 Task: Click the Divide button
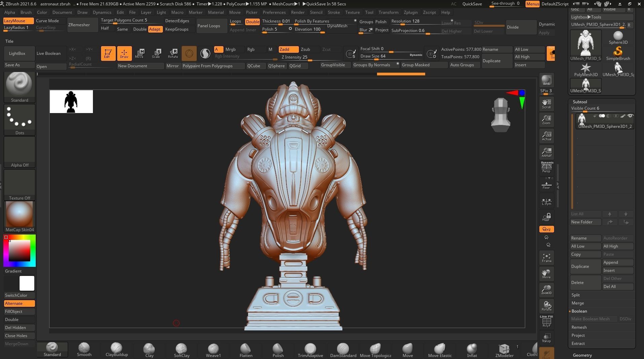tap(521, 27)
